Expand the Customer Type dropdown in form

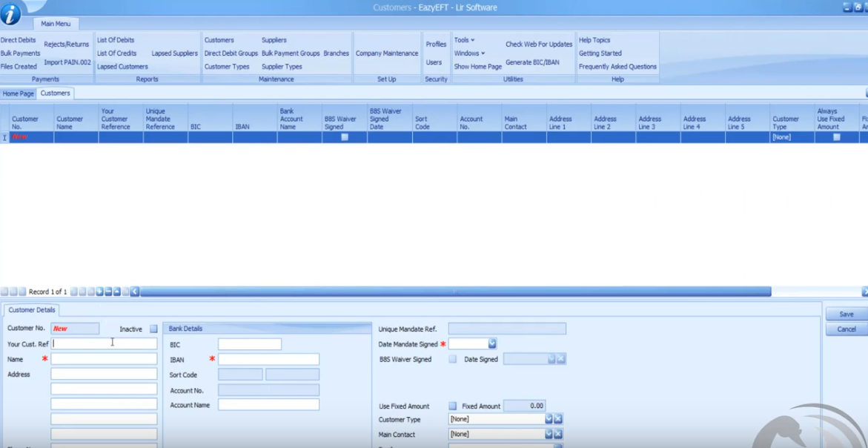pyautogui.click(x=549, y=419)
